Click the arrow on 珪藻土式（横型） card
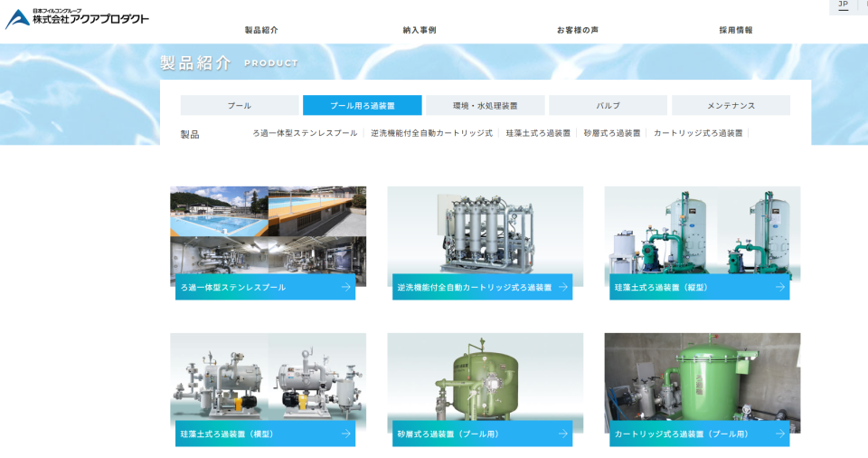The height and width of the screenshot is (458, 868). [346, 434]
